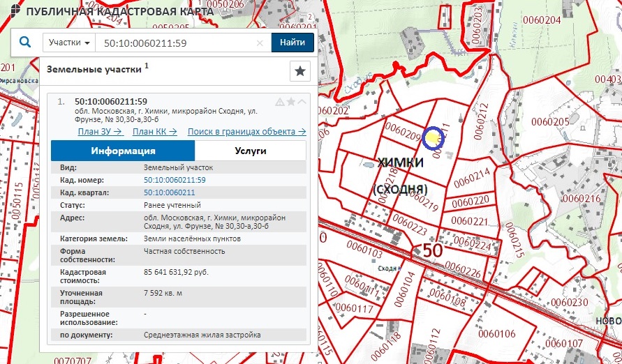Clear the search field with X

click(x=260, y=43)
